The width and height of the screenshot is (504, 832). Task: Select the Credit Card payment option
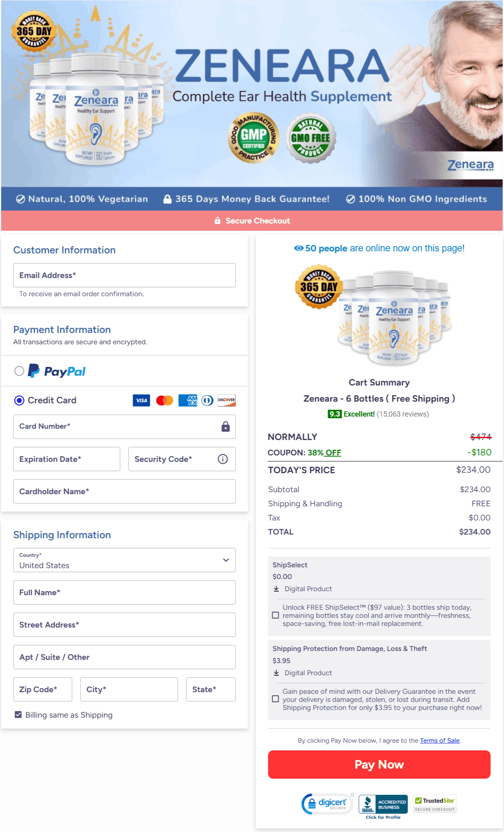19,400
